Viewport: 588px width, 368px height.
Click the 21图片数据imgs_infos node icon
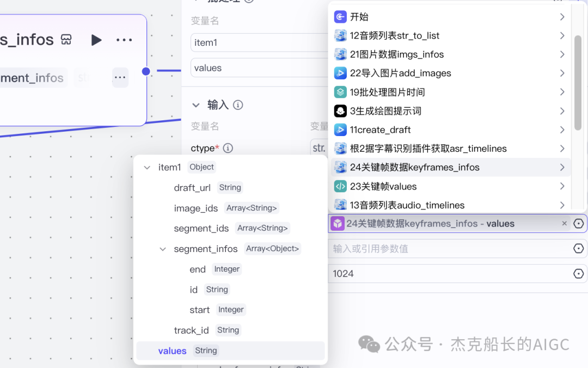point(340,54)
